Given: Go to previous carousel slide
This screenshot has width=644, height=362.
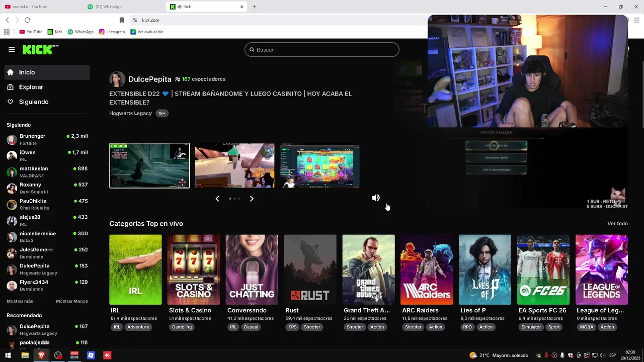Looking at the screenshot, I should click(x=217, y=199).
